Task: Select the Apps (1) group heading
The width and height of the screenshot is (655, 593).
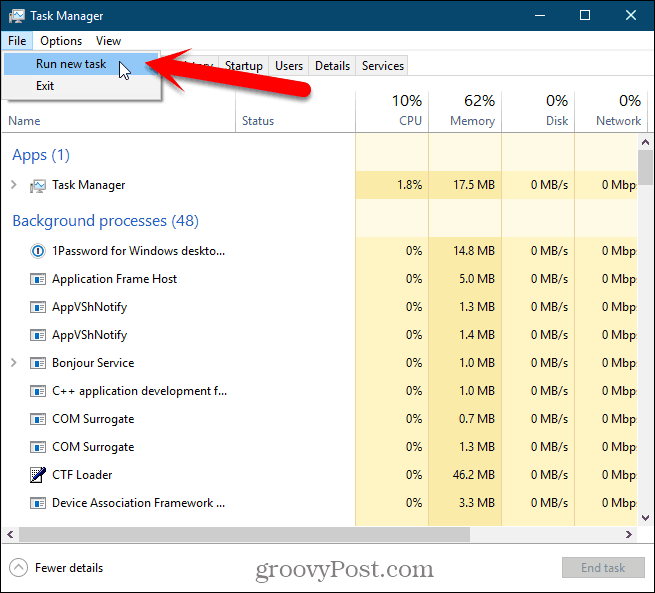Action: 41,155
